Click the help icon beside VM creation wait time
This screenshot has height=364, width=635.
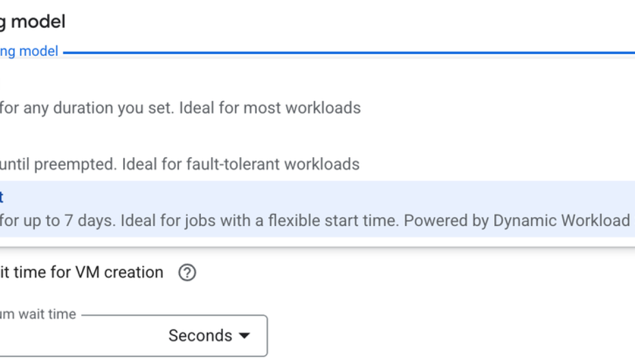click(187, 273)
